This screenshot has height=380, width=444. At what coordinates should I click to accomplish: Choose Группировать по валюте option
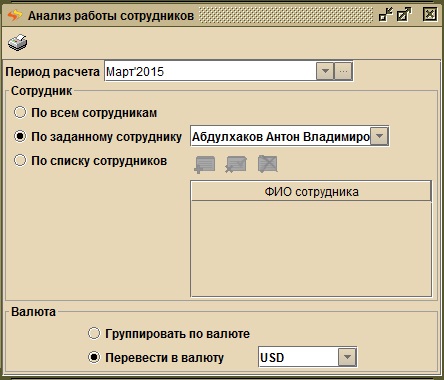point(94,333)
